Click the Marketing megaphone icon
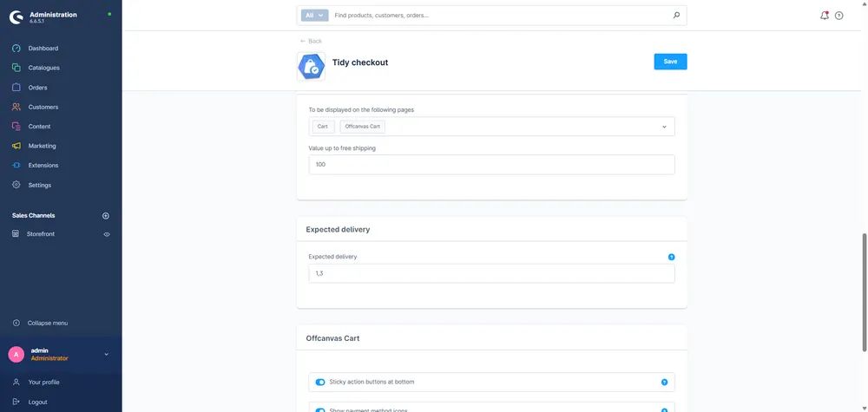 coord(16,146)
